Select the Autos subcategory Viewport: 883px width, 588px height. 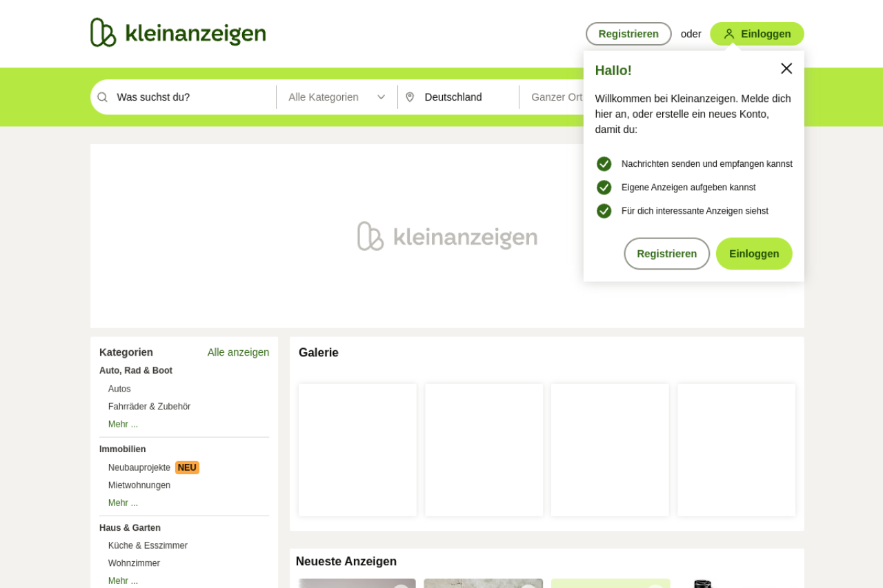point(119,389)
